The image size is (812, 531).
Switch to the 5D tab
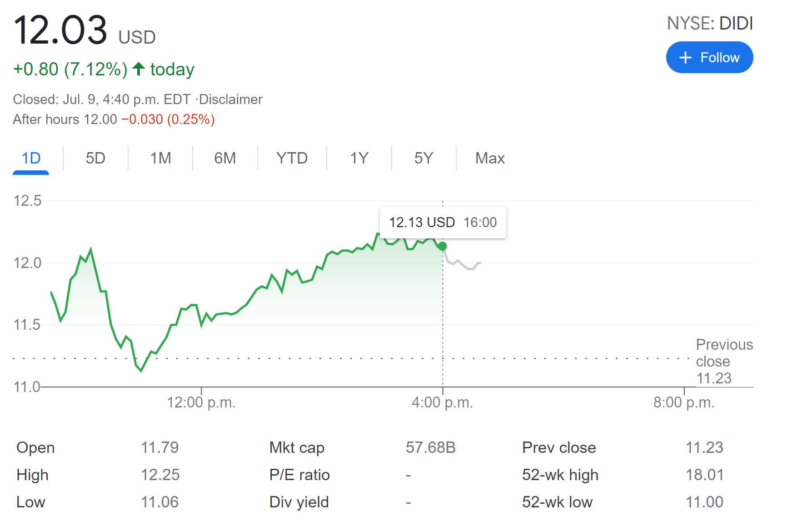(95, 158)
